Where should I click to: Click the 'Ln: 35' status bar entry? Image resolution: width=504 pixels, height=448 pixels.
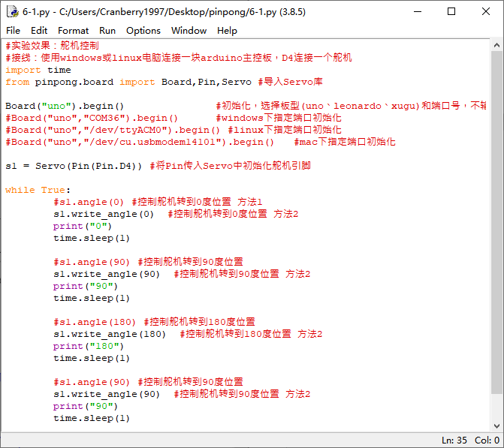click(x=454, y=440)
